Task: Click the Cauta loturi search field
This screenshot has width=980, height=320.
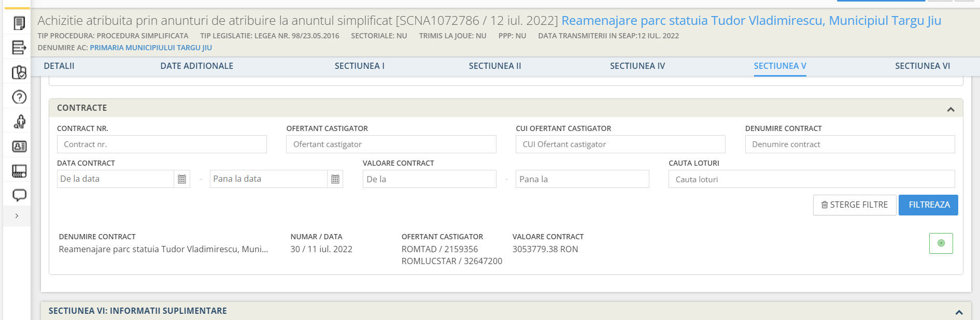Action: [812, 179]
